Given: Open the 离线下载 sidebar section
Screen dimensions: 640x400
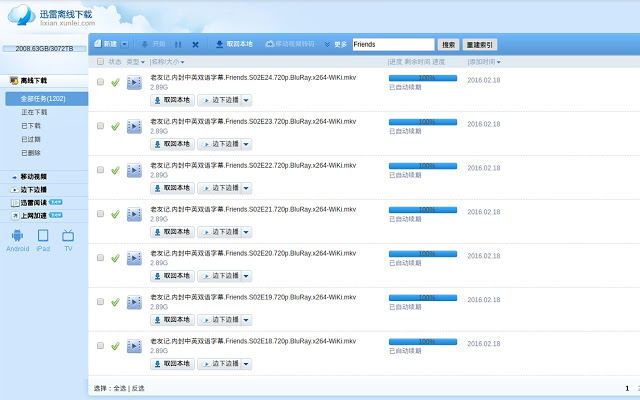Looking at the screenshot, I should pyautogui.click(x=44, y=81).
